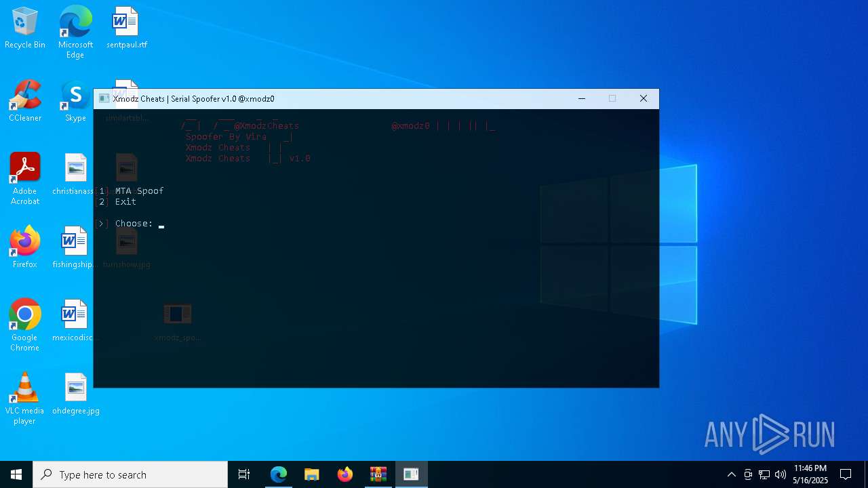
Task: Switch to the console app on taskbar
Action: click(x=412, y=474)
